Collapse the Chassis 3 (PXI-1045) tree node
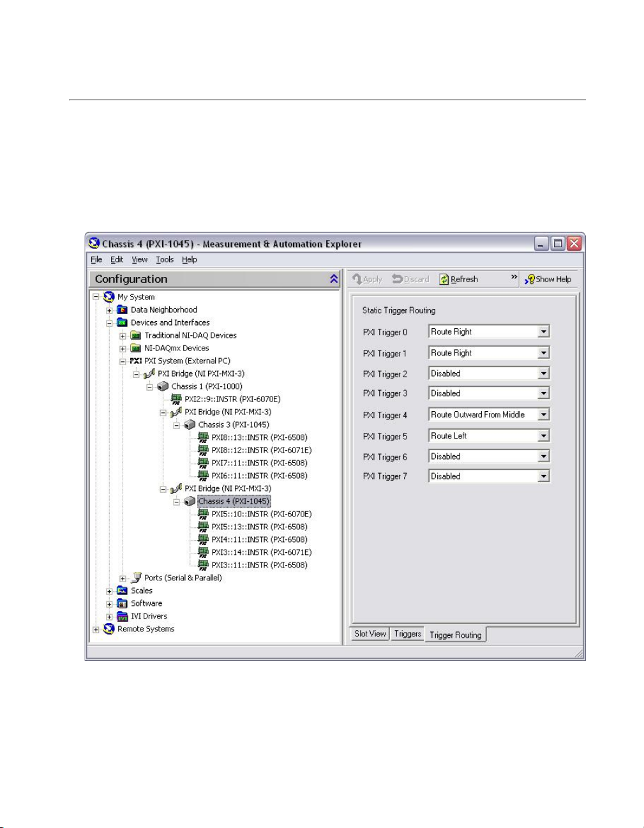Image resolution: width=644 pixels, height=828 pixels. click(x=177, y=425)
